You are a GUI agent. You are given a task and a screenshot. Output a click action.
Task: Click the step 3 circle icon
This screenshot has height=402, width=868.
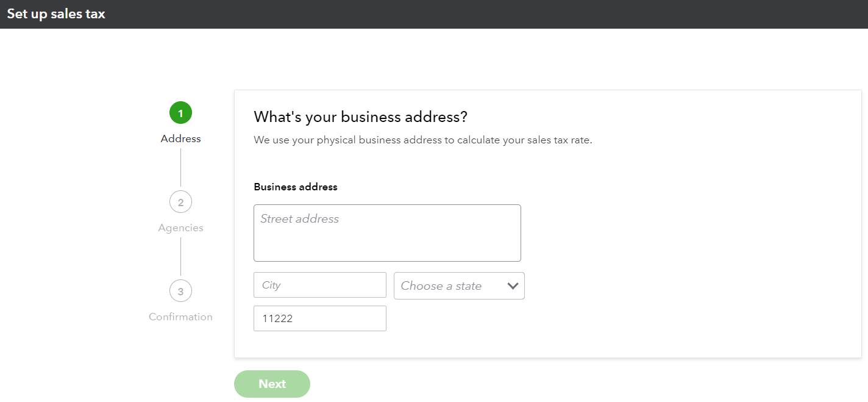coord(180,291)
